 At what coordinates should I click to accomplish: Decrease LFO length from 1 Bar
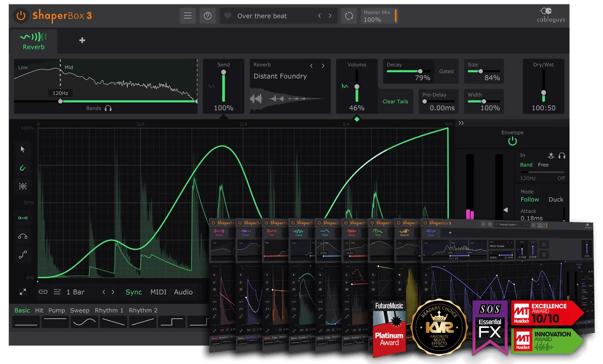104,292
